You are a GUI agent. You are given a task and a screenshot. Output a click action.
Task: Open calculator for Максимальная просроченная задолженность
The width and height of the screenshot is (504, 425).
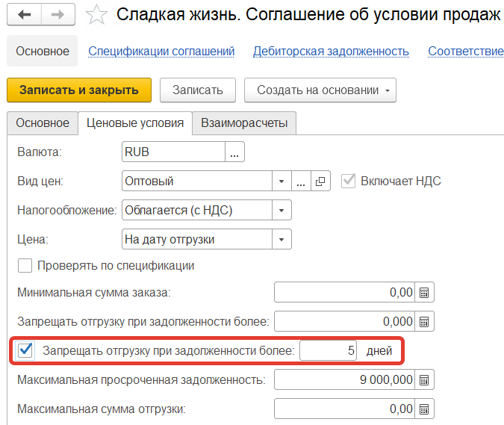[x=425, y=380]
